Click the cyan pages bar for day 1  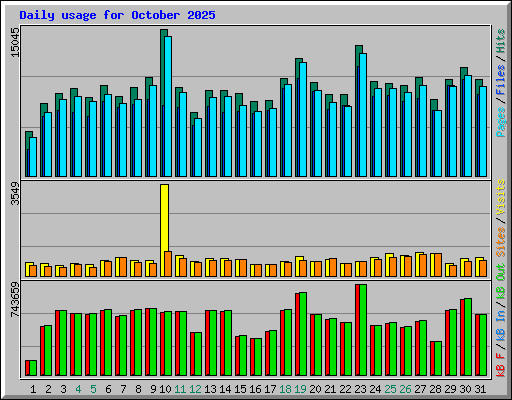(33, 157)
